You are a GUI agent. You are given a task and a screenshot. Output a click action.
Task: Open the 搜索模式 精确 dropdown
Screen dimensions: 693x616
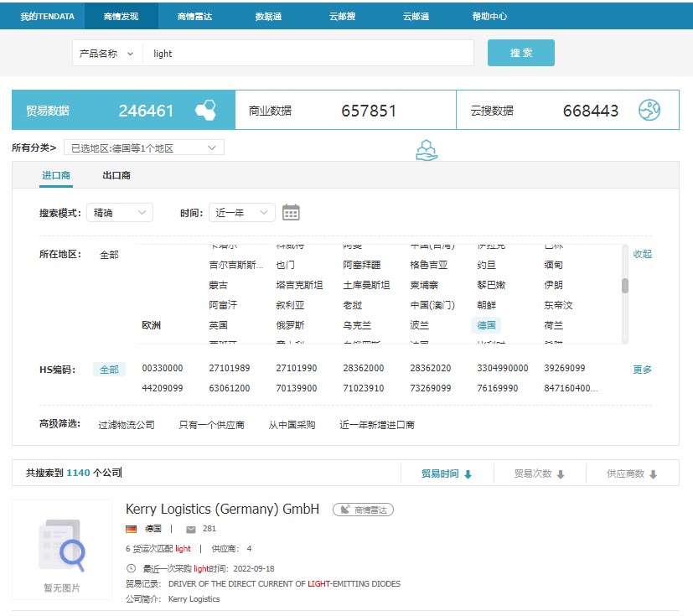coord(120,213)
